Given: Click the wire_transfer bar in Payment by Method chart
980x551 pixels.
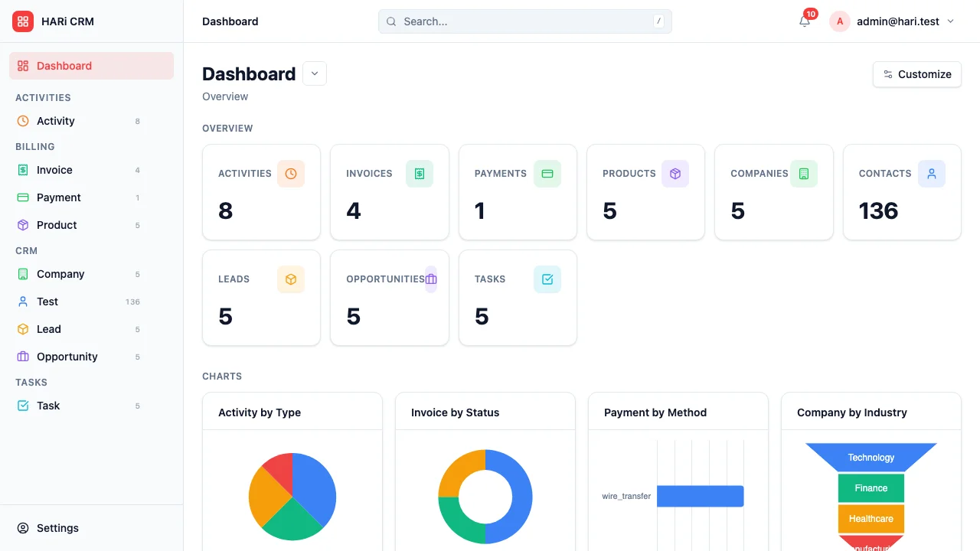Looking at the screenshot, I should 700,496.
